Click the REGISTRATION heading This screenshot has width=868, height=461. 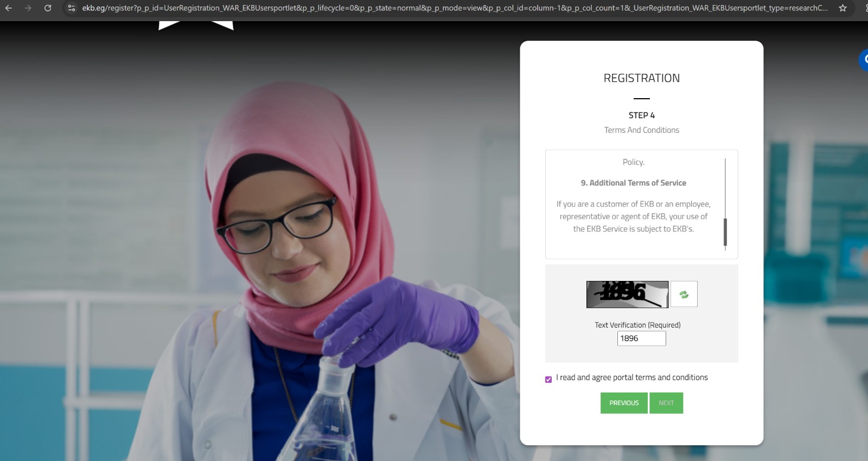pyautogui.click(x=641, y=78)
